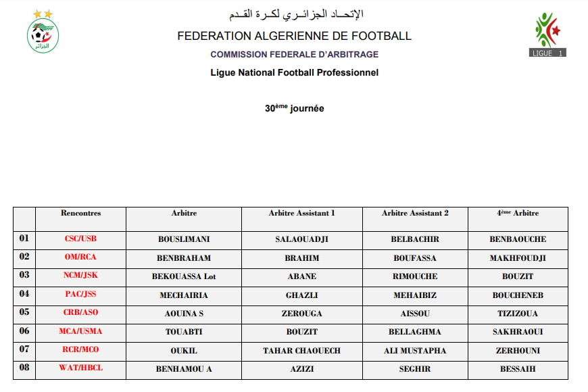Click the Rencontres column header
Image resolution: width=588 pixels, height=392 pixels.
[x=80, y=214]
